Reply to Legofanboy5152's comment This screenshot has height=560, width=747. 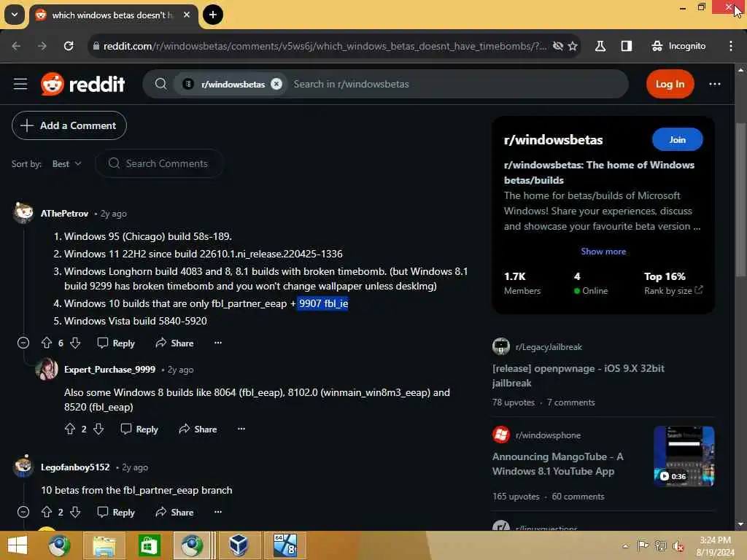(116, 513)
